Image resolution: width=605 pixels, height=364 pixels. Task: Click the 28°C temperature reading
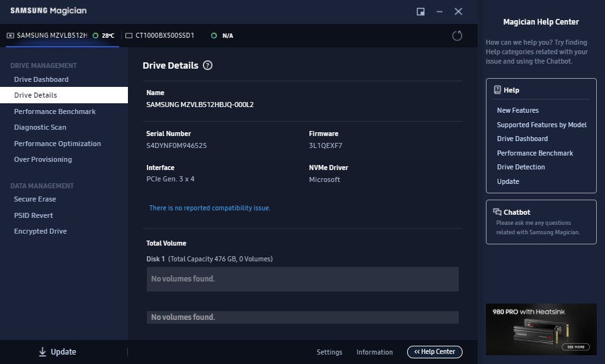(x=108, y=35)
